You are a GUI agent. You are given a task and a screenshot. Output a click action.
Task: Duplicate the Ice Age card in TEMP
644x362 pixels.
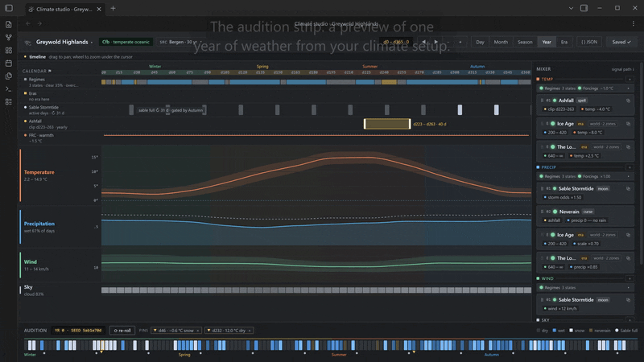click(x=628, y=124)
